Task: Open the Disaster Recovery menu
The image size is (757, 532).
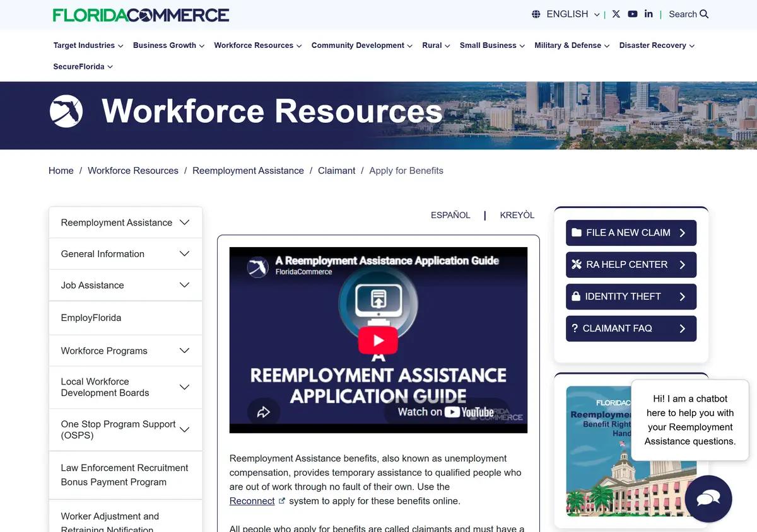Action: [x=657, y=45]
